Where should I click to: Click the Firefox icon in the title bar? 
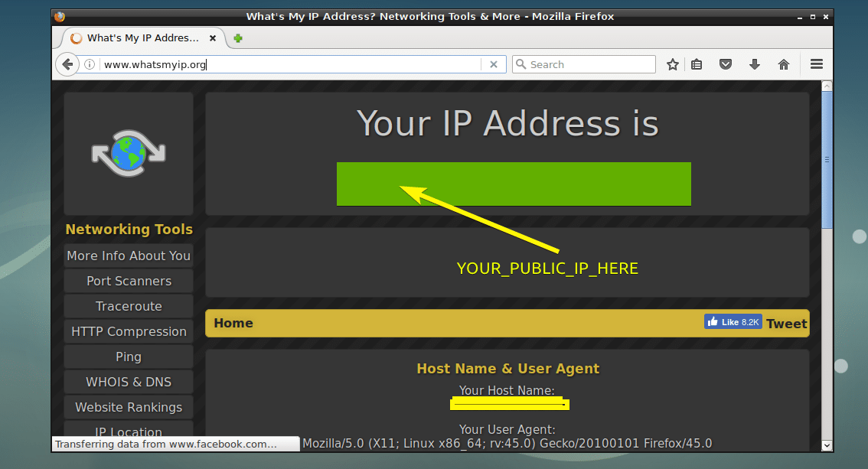[60, 17]
